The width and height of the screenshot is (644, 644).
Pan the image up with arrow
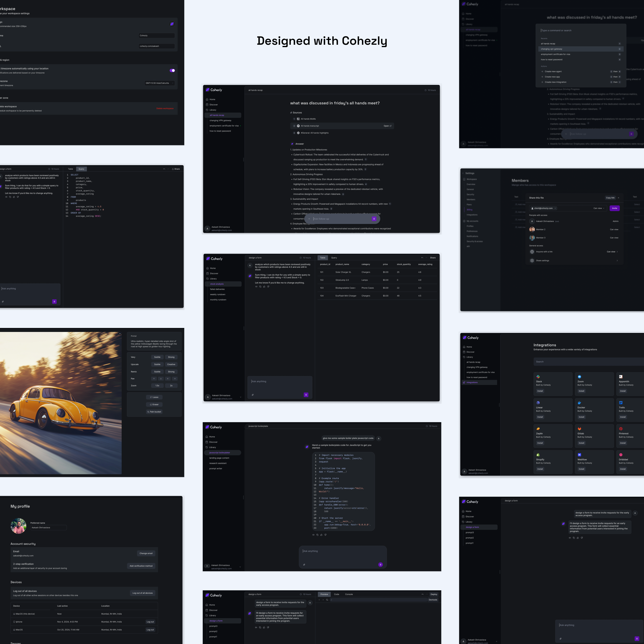[154, 379]
